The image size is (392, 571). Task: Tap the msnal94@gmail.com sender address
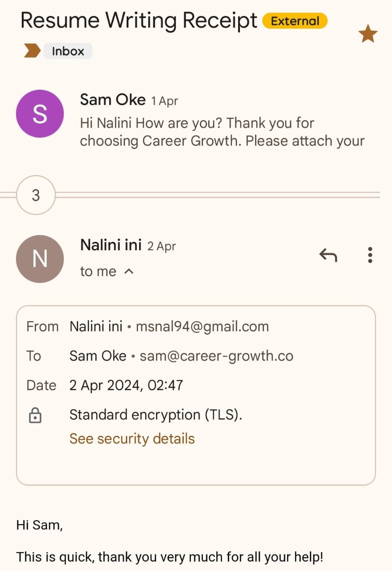pos(202,327)
